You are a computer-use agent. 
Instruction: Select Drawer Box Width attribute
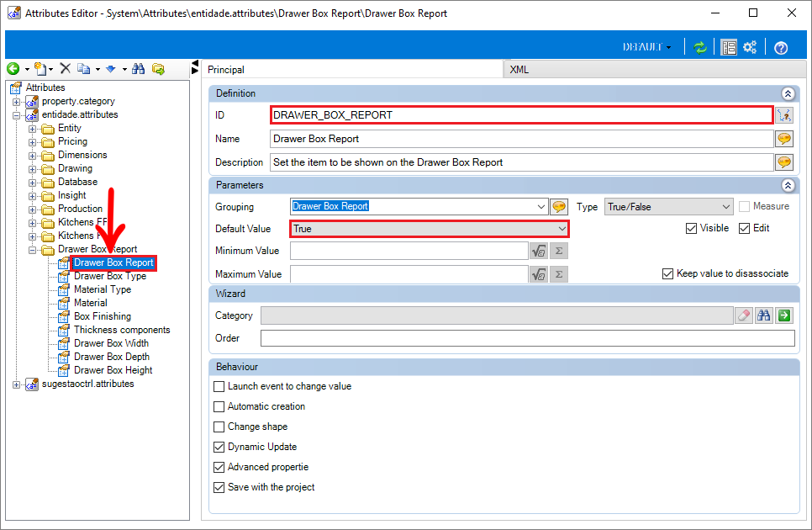111,343
